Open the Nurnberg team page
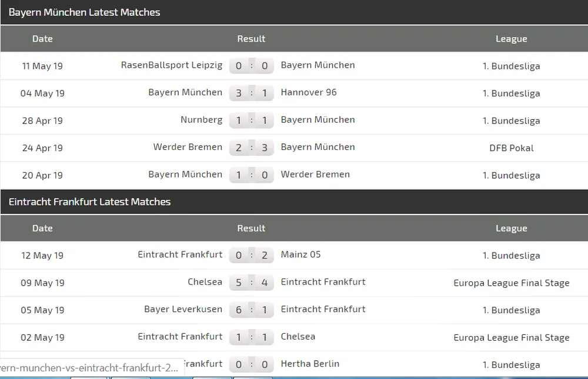This screenshot has width=588, height=379. point(201,120)
